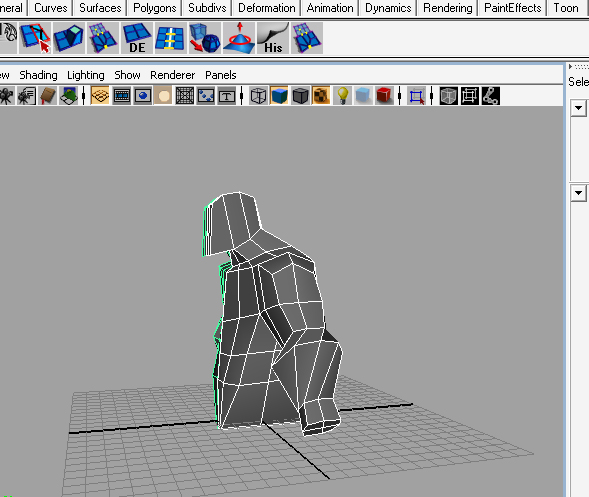Open the Lighting panel menu

pos(86,75)
